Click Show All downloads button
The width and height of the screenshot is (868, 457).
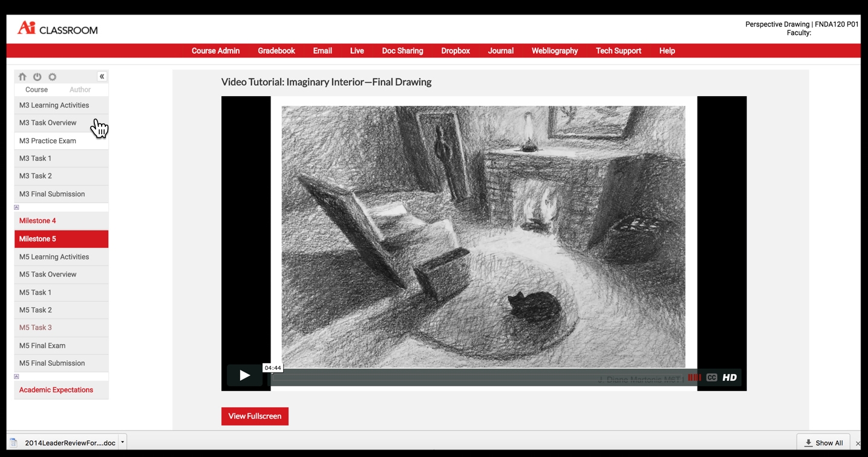click(823, 442)
